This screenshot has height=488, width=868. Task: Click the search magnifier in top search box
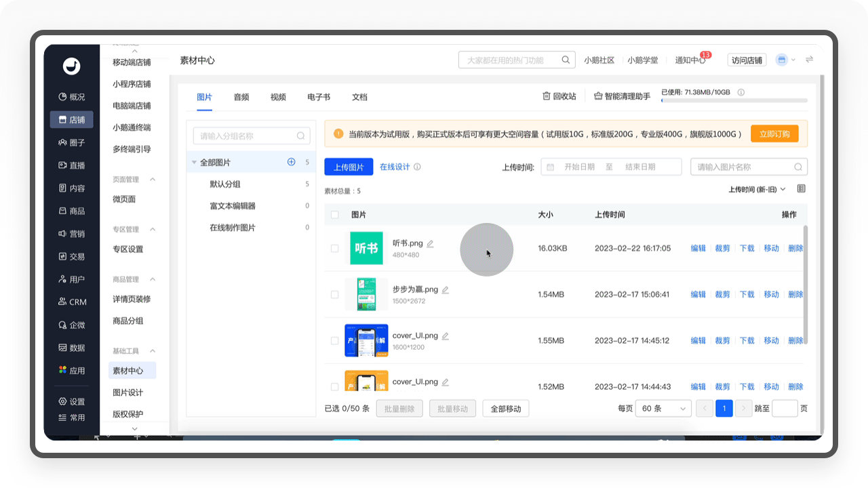point(566,60)
